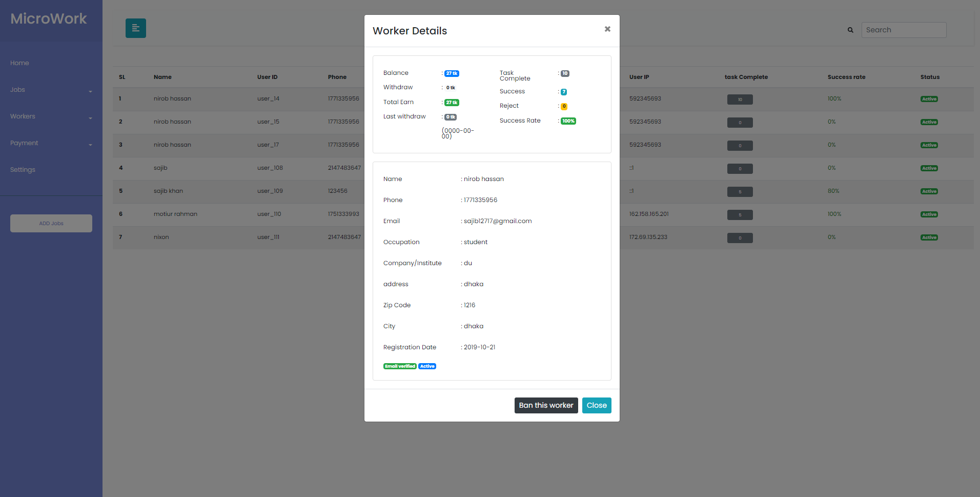Close the Worker Details modal using the X

pos(607,29)
